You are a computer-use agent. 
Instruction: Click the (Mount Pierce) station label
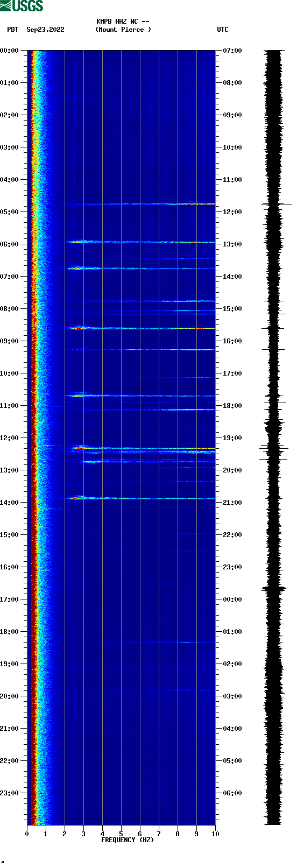point(123,30)
